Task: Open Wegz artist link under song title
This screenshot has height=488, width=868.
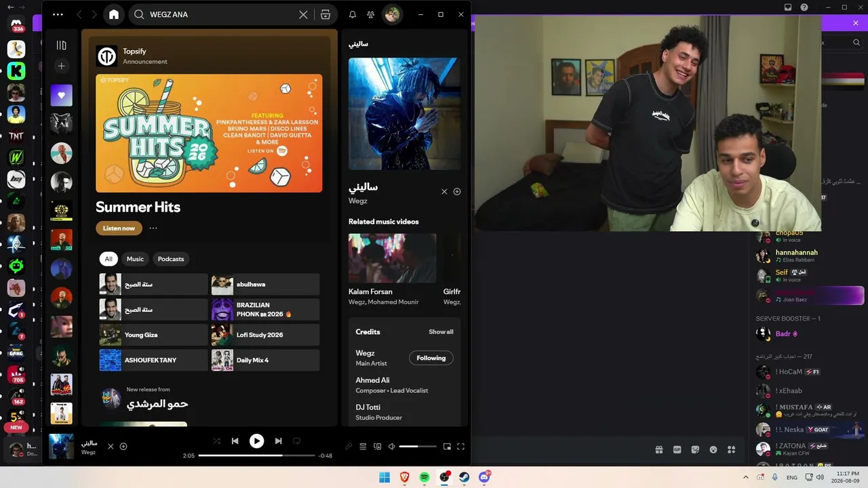Action: click(x=358, y=201)
